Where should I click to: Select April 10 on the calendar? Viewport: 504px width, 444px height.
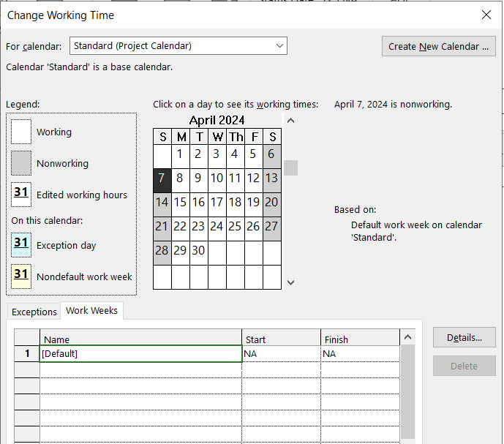coord(217,178)
